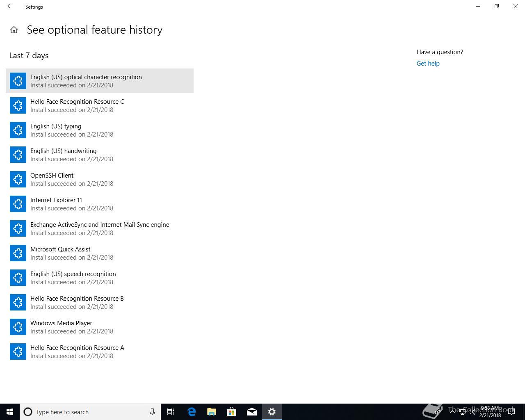Go to Settings home via house icon

[14, 30]
